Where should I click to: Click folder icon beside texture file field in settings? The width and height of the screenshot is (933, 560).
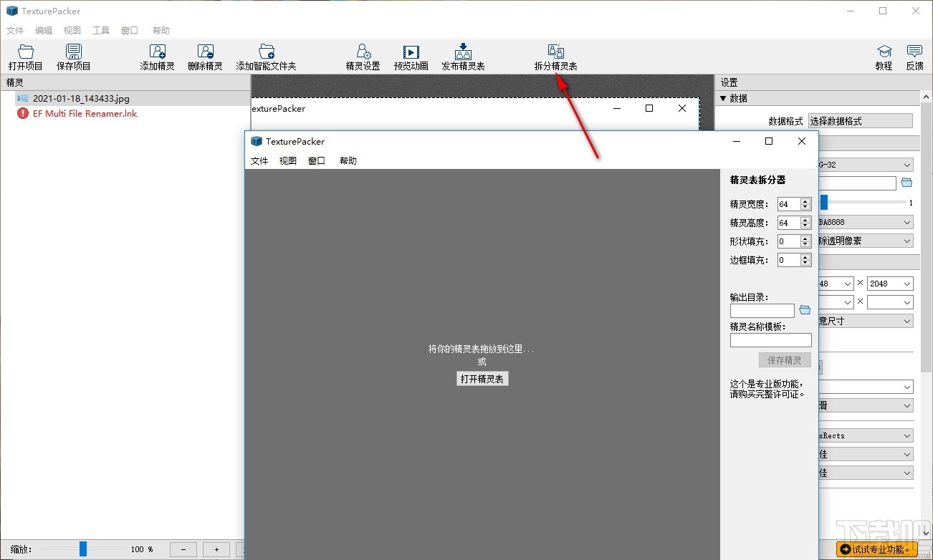tap(906, 183)
